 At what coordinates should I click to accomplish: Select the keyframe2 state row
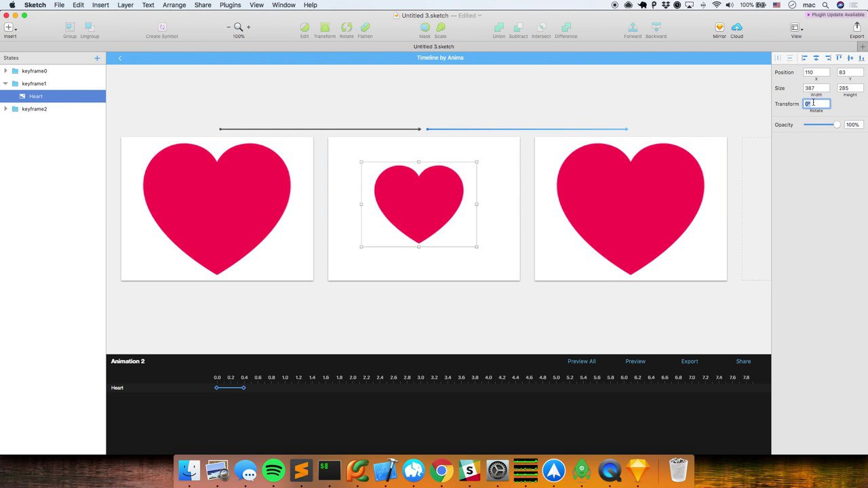(53, 109)
